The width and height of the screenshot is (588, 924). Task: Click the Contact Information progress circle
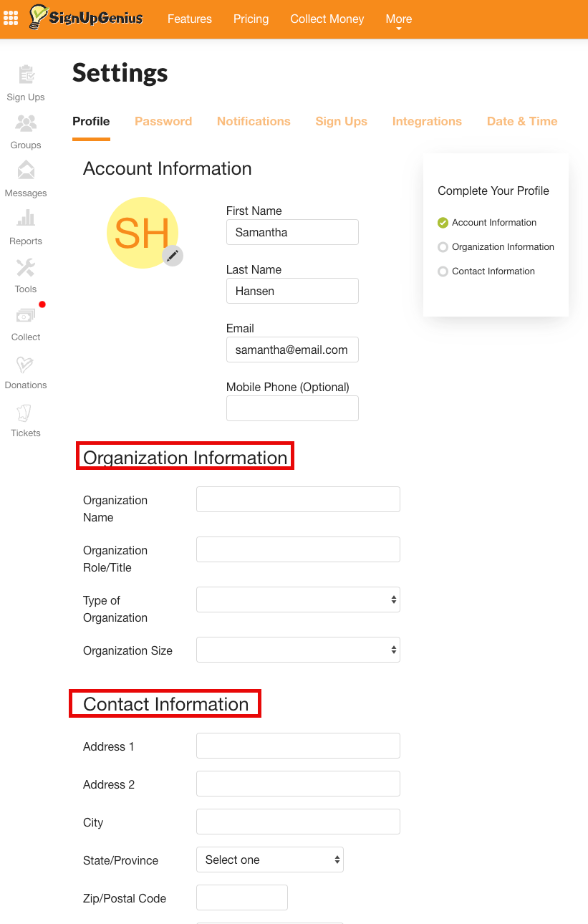(x=443, y=271)
